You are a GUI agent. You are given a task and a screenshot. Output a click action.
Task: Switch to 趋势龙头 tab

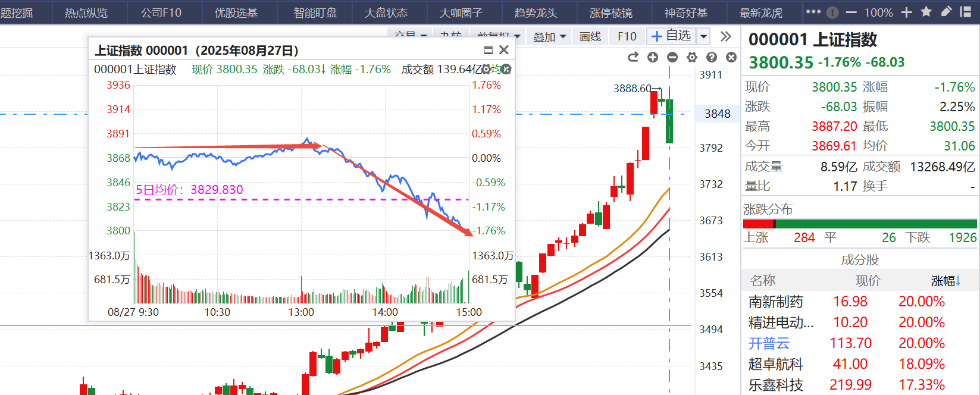(x=536, y=12)
